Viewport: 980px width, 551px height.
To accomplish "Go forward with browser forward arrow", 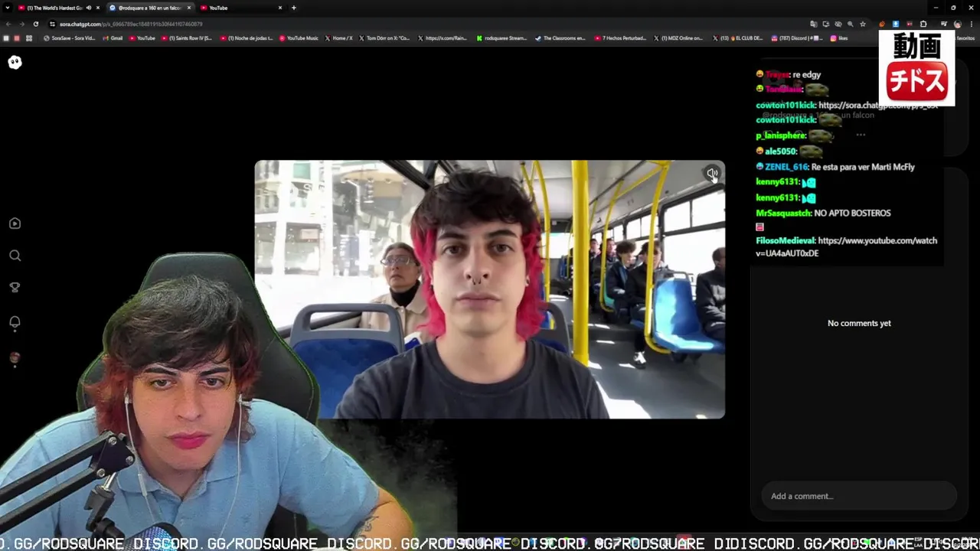I will [21, 24].
